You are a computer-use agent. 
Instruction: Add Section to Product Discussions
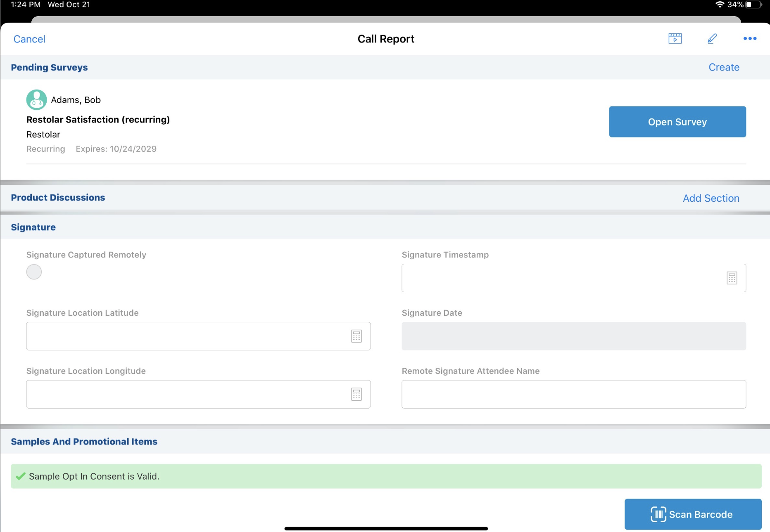pyautogui.click(x=711, y=198)
